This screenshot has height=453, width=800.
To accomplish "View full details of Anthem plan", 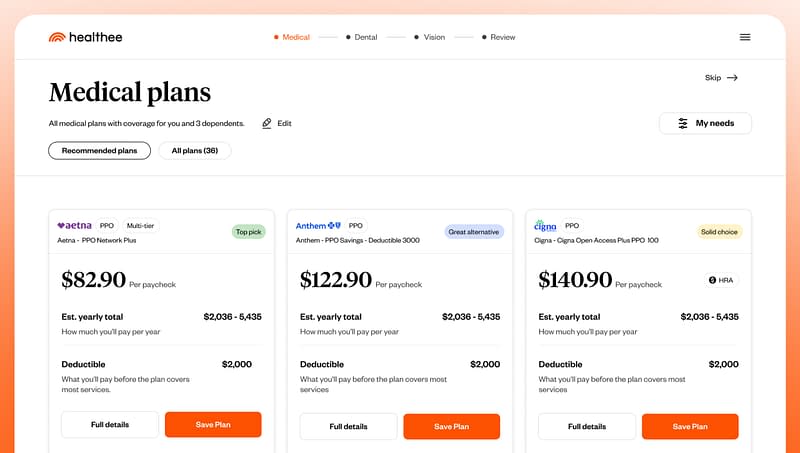I will pos(348,427).
